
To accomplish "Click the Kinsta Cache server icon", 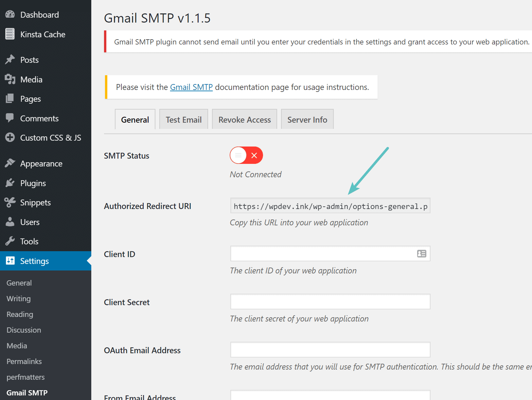I will [x=10, y=34].
